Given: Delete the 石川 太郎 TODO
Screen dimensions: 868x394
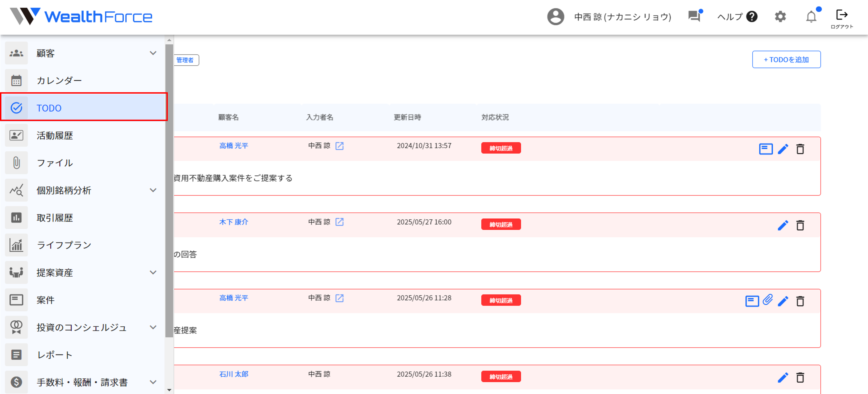Looking at the screenshot, I should tap(800, 377).
